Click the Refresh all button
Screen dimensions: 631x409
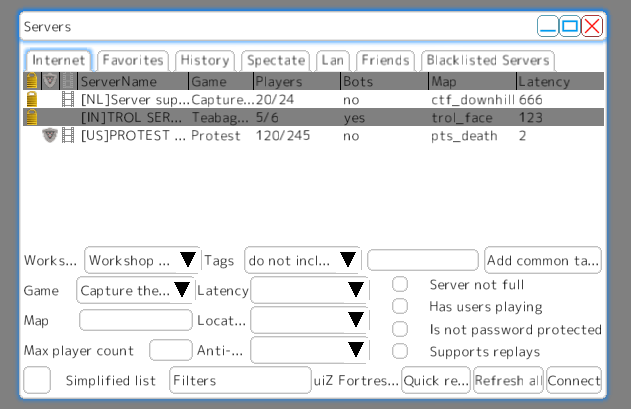click(508, 381)
